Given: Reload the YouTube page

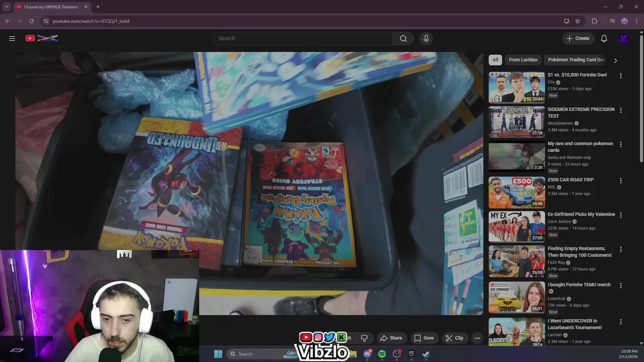Looking at the screenshot, I should pyautogui.click(x=31, y=21).
